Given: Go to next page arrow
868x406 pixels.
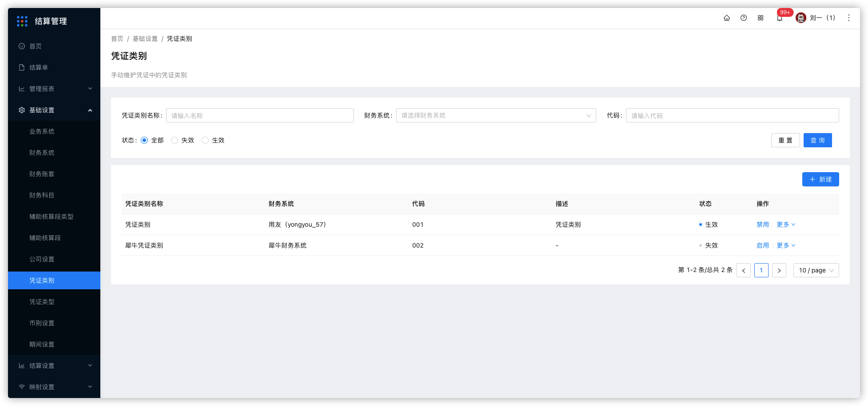Looking at the screenshot, I should [x=779, y=270].
